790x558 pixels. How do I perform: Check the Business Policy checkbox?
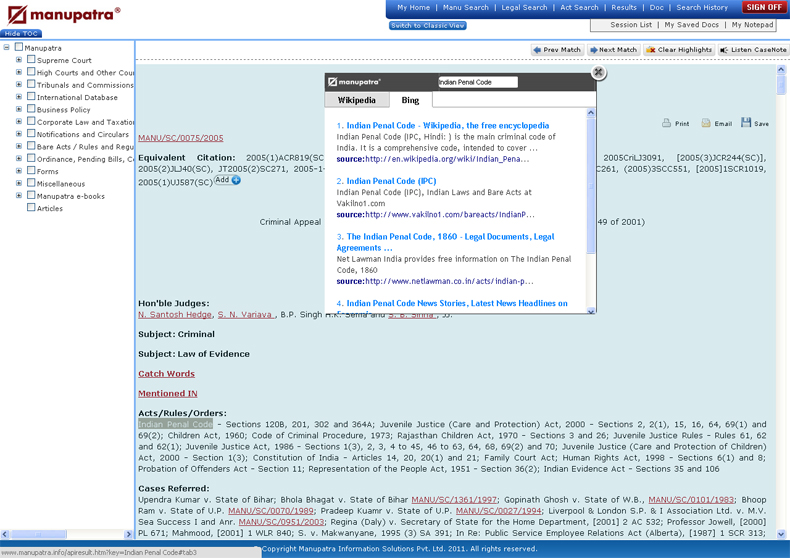click(x=31, y=109)
